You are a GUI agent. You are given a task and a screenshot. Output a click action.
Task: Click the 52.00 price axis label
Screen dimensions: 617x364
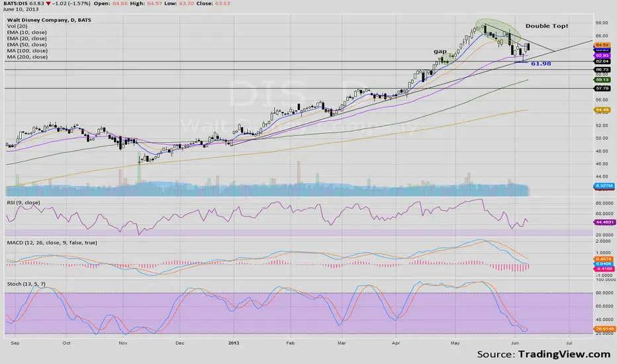(602, 125)
